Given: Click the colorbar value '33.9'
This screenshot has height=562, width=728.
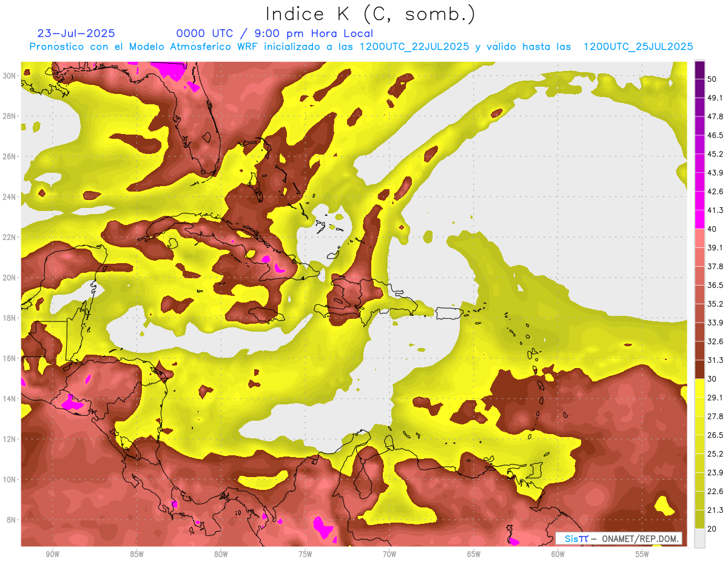Looking at the screenshot, I should click(x=715, y=323).
